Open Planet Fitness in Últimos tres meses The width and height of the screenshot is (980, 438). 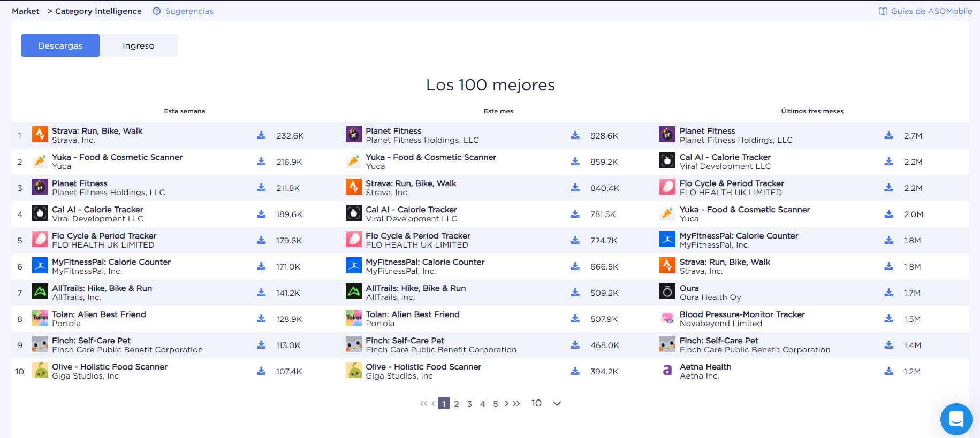point(707,131)
